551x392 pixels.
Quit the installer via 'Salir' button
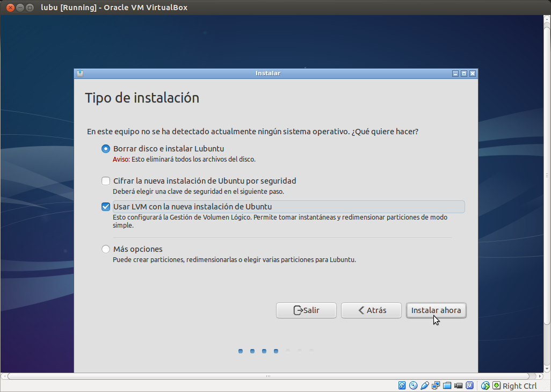tap(306, 310)
